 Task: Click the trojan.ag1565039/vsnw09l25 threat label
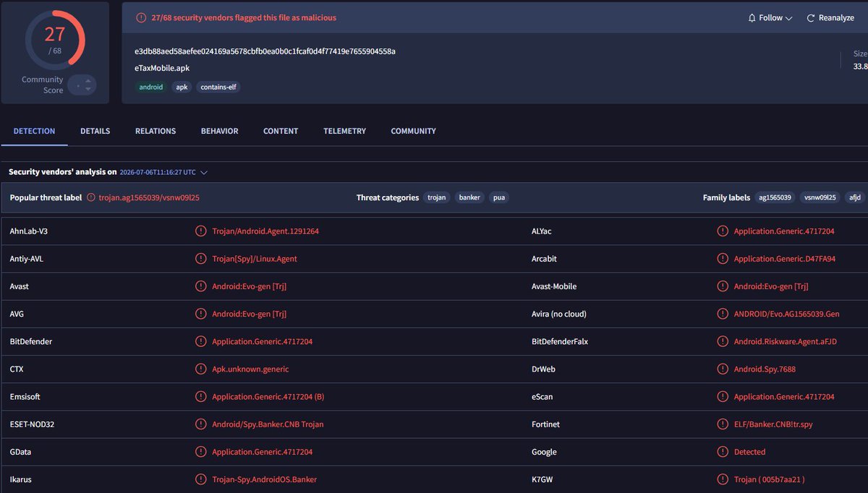[x=149, y=197]
